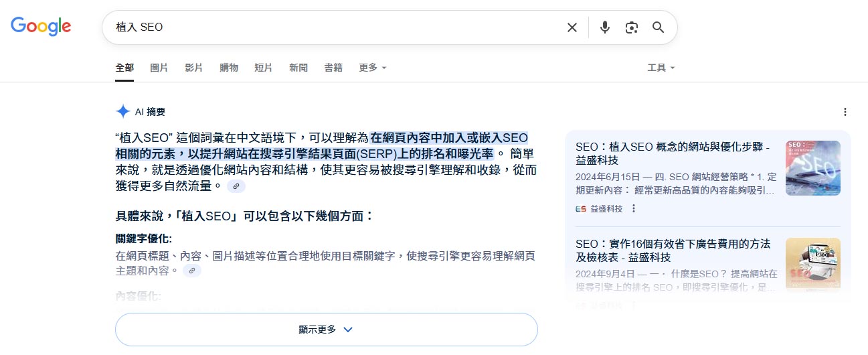The width and height of the screenshot is (868, 355).
Task: Focus the search input field
Action: coord(335,27)
